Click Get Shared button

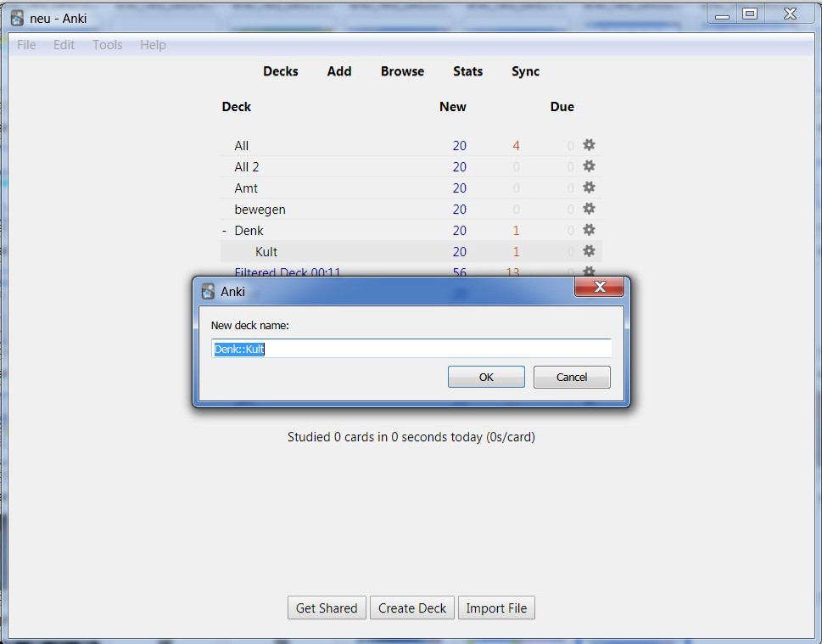[327, 608]
